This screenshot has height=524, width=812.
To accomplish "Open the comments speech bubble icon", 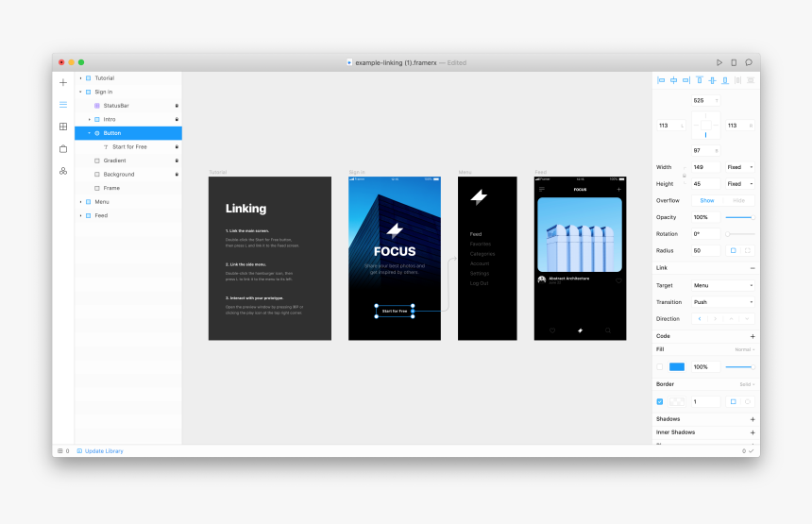I will (749, 62).
